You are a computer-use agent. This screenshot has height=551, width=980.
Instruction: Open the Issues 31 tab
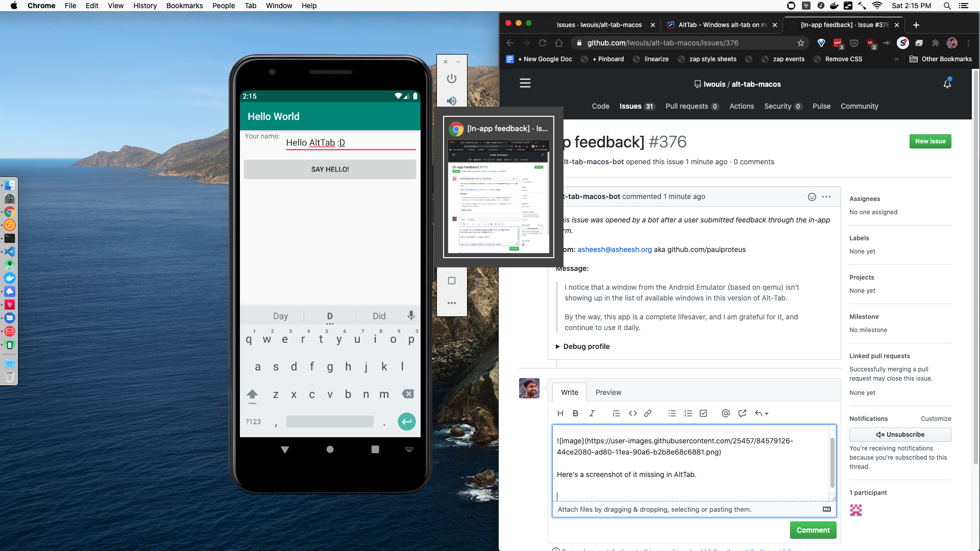636,106
